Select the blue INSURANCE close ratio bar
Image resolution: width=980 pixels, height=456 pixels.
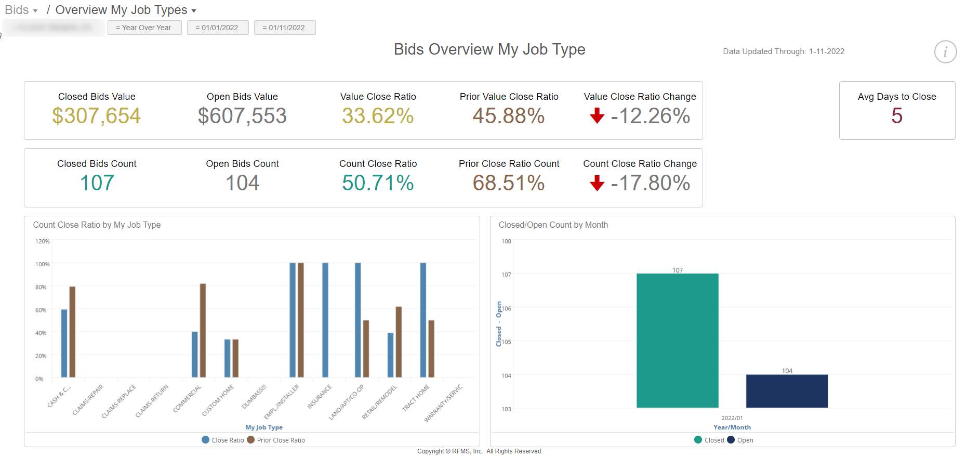(x=325, y=320)
